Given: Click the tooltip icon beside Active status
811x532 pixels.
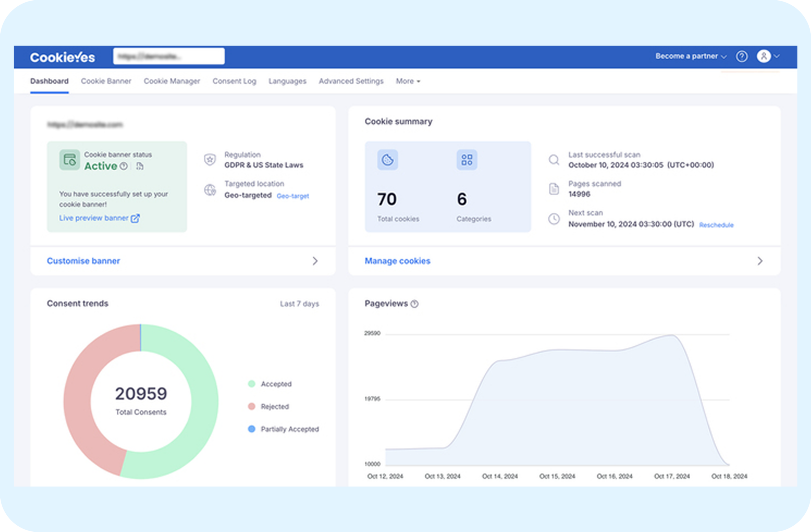Looking at the screenshot, I should click(x=124, y=166).
